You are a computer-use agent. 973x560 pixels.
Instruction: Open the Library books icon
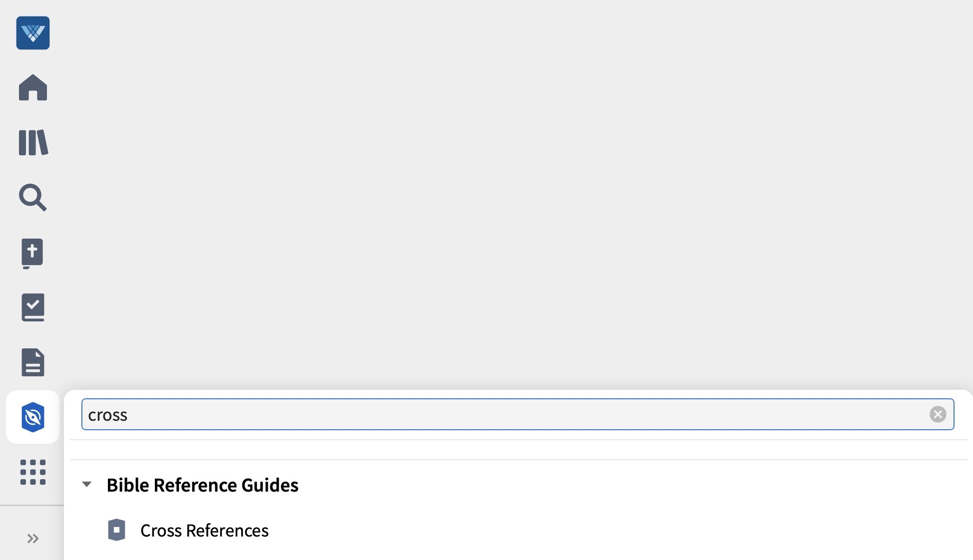tap(33, 143)
